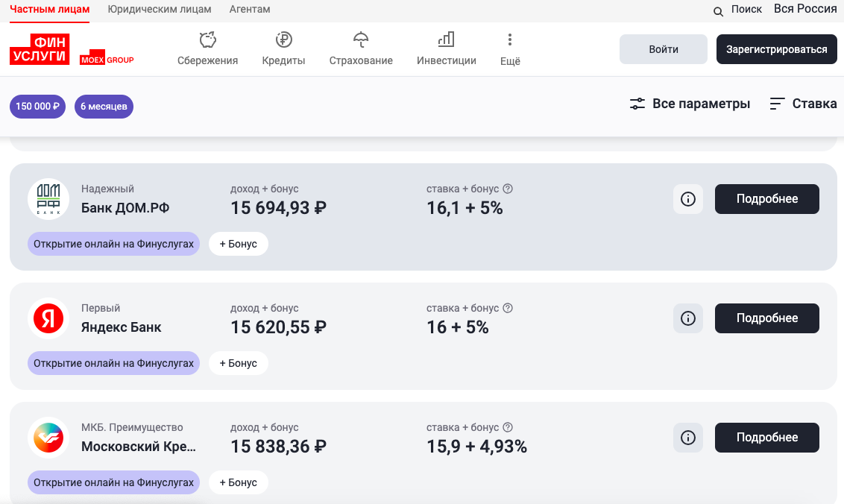Click income value 15 838,36 ₽
This screenshot has height=504, width=844.
(x=278, y=447)
